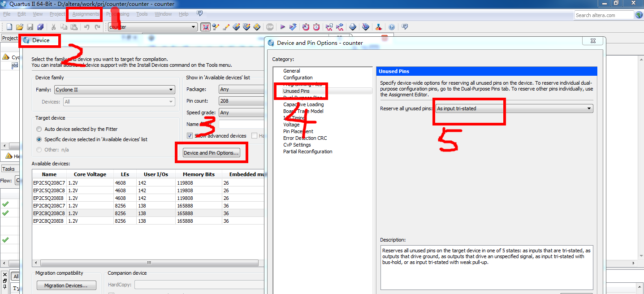644x294 pixels.
Task: Select the Unused Pins category
Action: pos(296,91)
